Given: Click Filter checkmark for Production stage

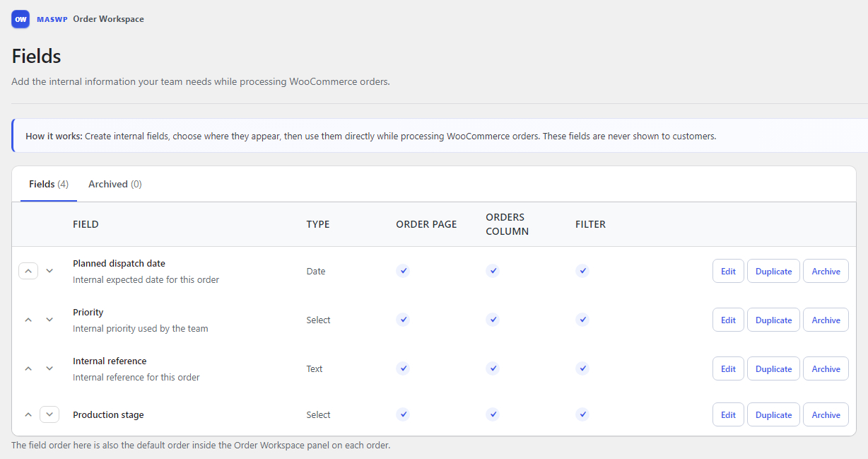Looking at the screenshot, I should [582, 414].
